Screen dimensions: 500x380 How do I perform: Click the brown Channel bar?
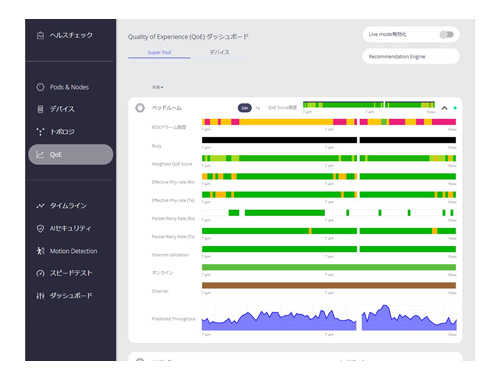329,285
